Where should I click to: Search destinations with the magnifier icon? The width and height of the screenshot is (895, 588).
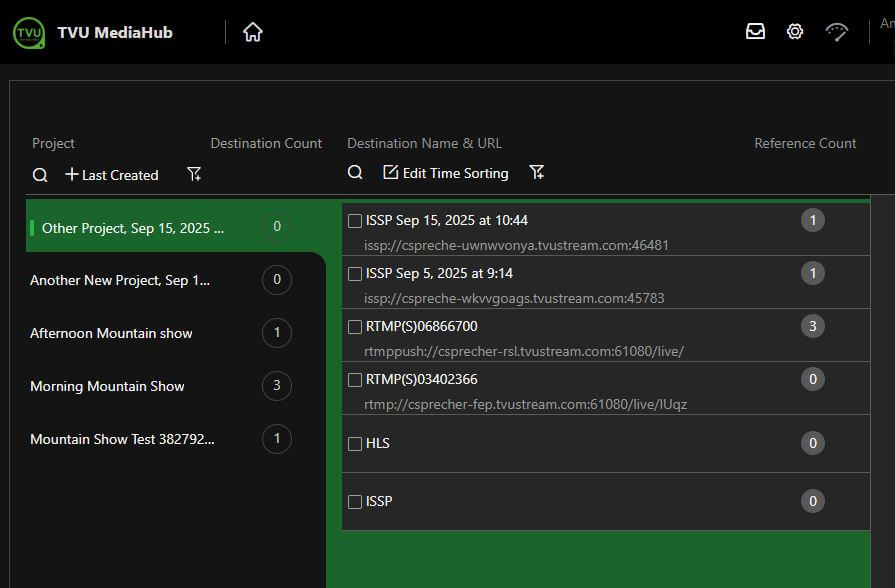[355, 173]
